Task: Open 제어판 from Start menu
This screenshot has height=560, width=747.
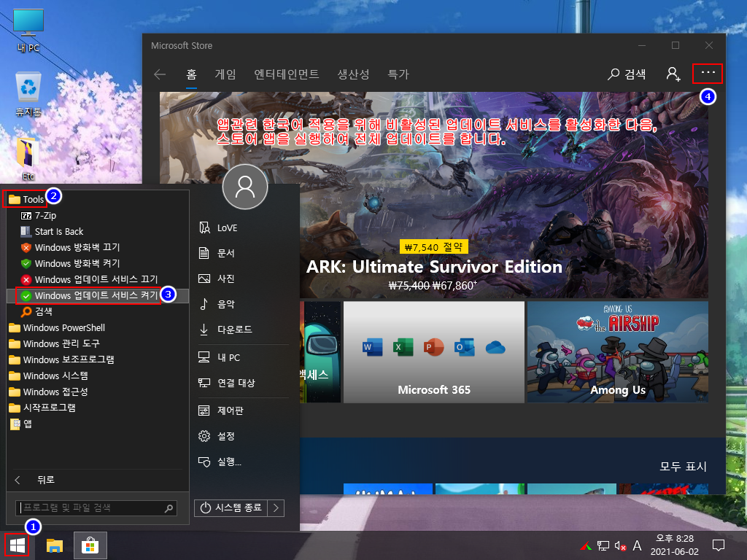Action: pos(221,410)
